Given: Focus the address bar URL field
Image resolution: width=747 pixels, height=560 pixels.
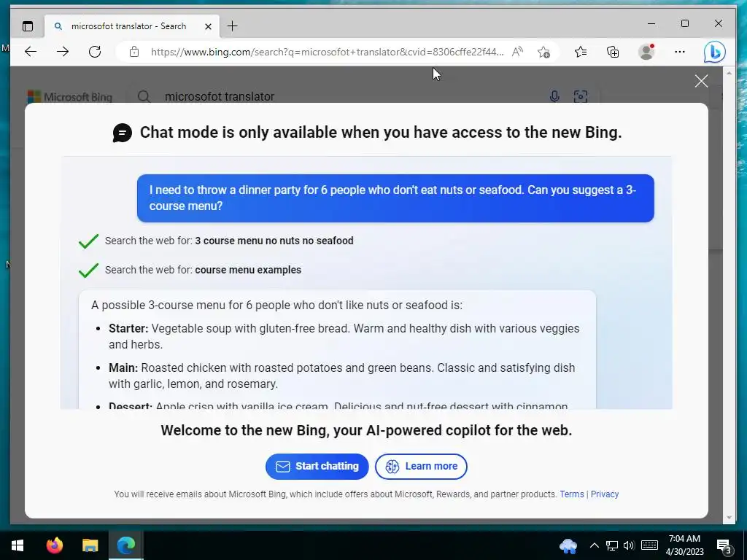Looking at the screenshot, I should point(327,52).
